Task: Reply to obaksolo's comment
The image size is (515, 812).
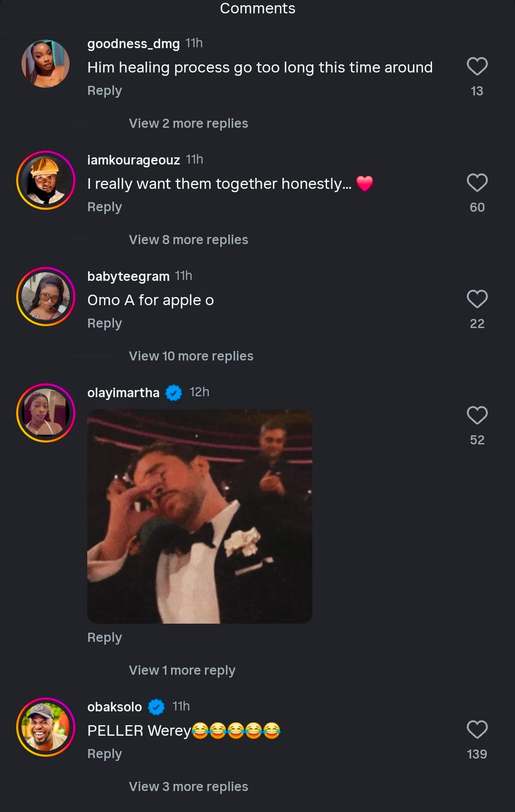Action: (104, 754)
